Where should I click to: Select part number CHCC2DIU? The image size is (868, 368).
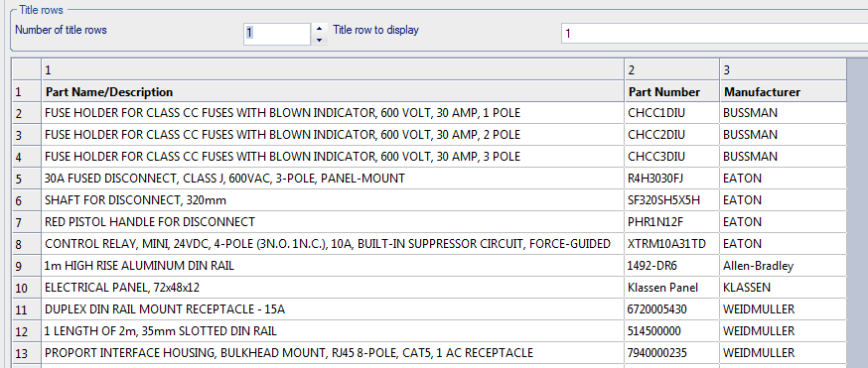[x=672, y=135]
